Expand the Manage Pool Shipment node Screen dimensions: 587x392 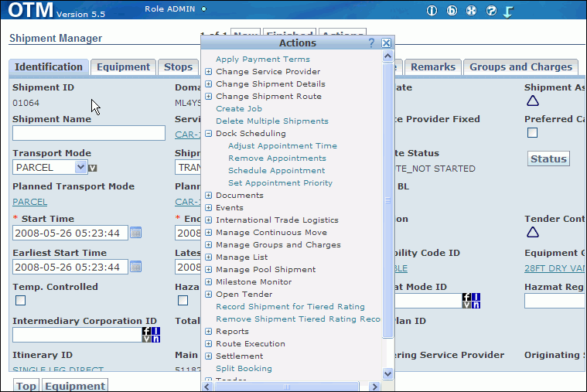click(x=209, y=270)
